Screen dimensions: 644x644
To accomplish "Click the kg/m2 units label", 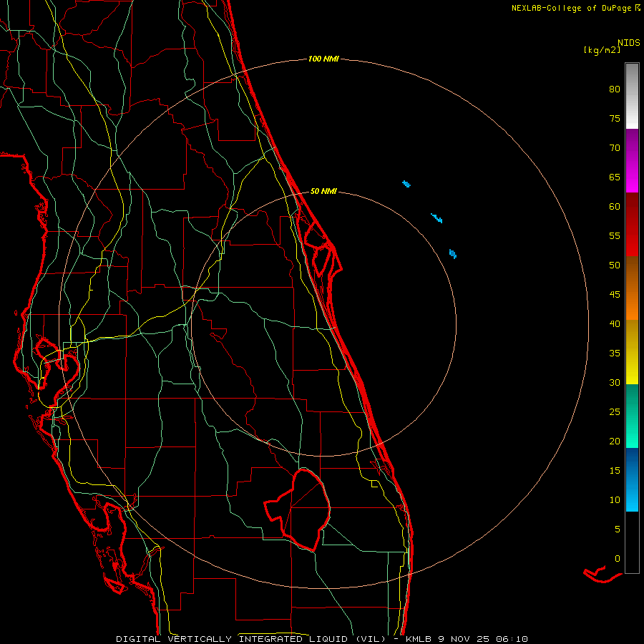I will pyautogui.click(x=602, y=50).
